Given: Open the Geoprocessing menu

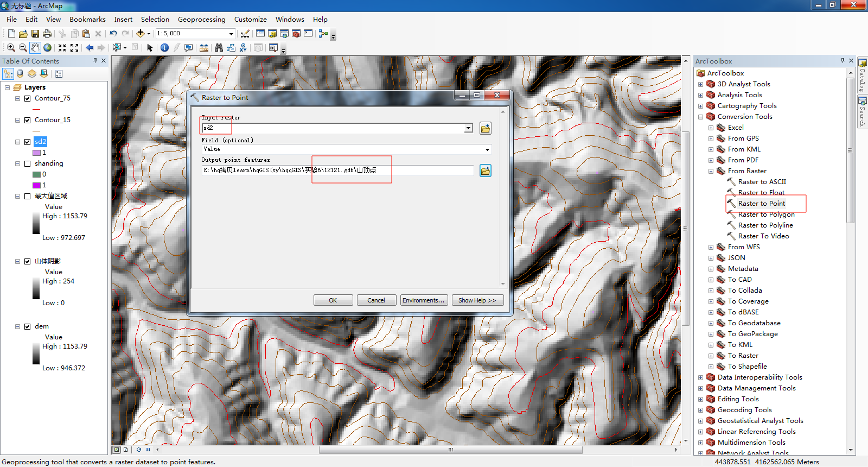Looking at the screenshot, I should click(x=202, y=20).
